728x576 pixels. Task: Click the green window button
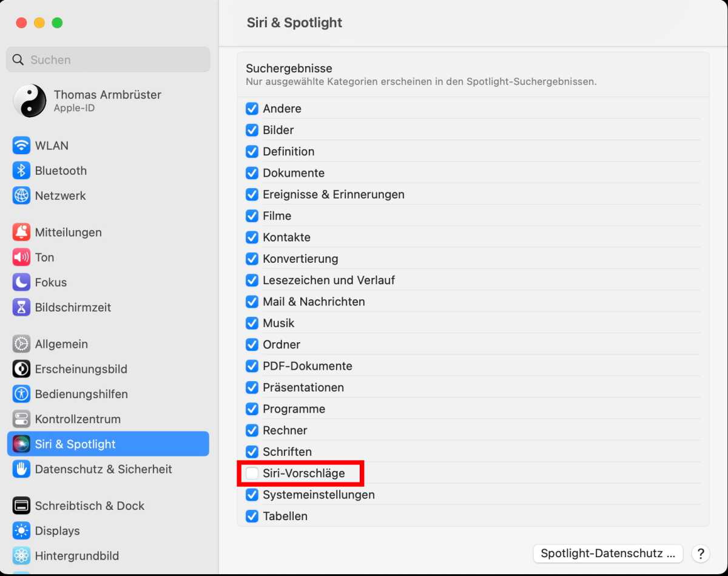(57, 23)
